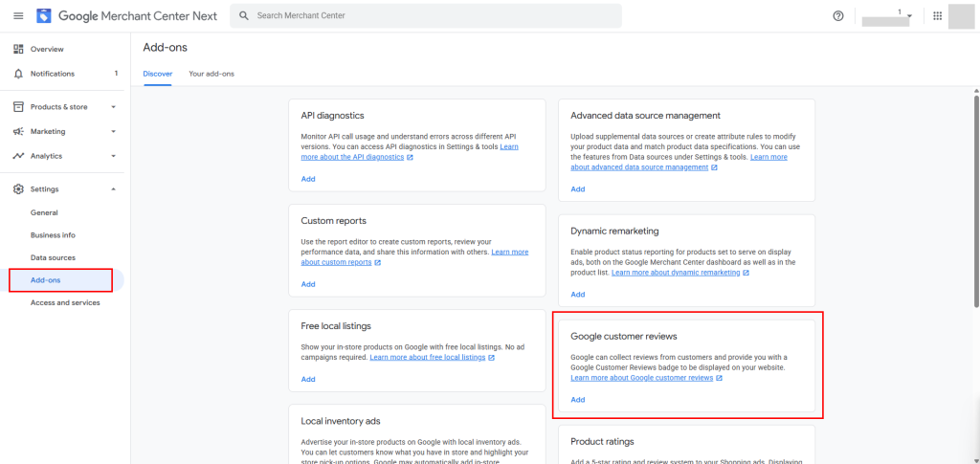The width and height of the screenshot is (980, 464).
Task: Open the Help question mark icon
Action: coord(838,16)
